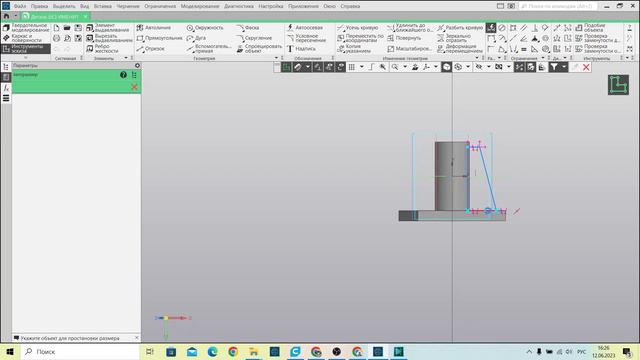The image size is (640, 360).
Task: Choose Копия указанием tool
Action: [353, 49]
